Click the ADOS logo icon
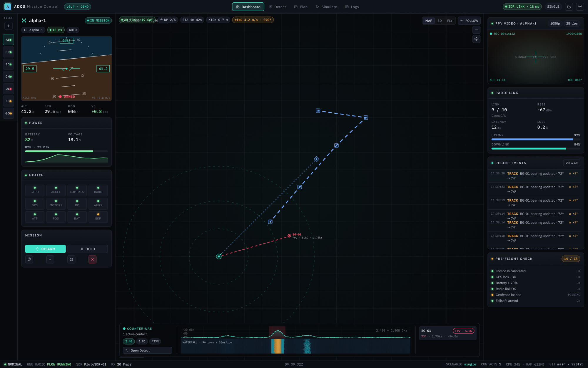The width and height of the screenshot is (588, 368). 8,6
